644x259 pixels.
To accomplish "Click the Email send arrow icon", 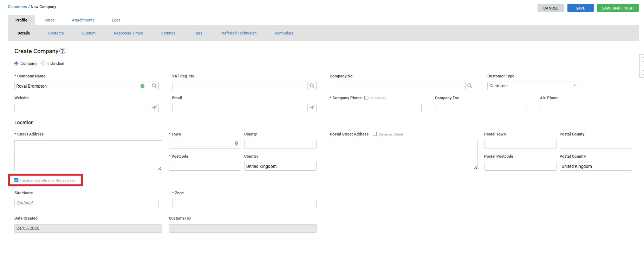I will 312,108.
